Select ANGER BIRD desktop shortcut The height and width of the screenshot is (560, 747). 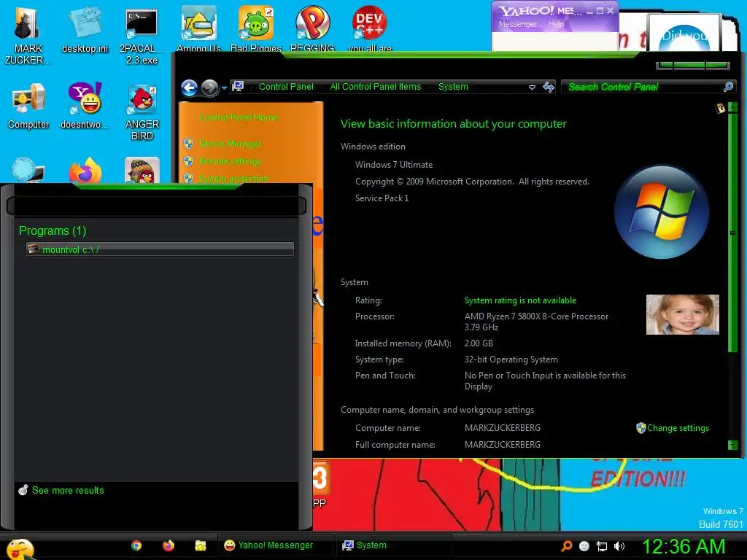click(142, 112)
